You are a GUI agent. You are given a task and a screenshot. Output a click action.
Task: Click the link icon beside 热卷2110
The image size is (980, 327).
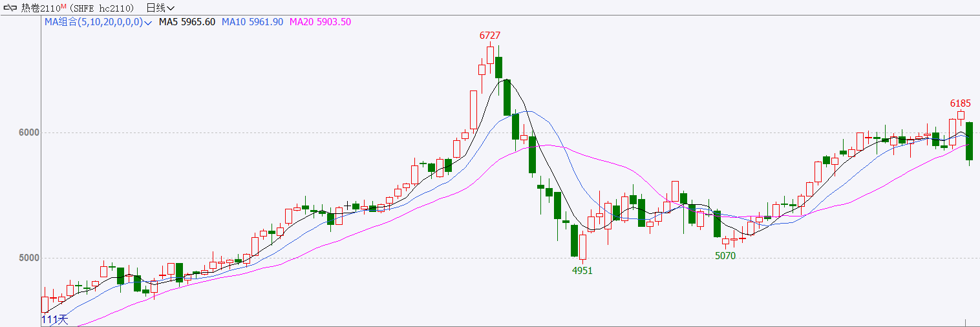point(10,8)
